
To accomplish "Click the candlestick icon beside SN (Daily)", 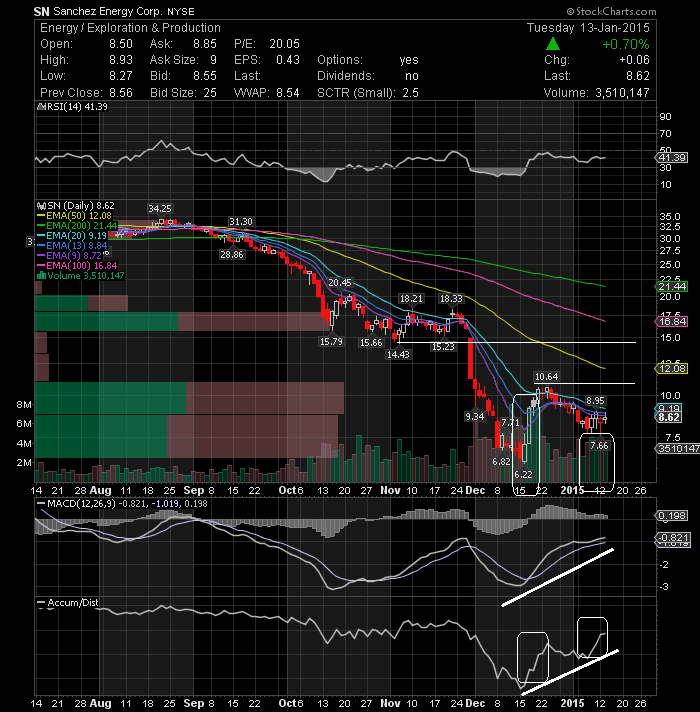I will tap(41, 206).
